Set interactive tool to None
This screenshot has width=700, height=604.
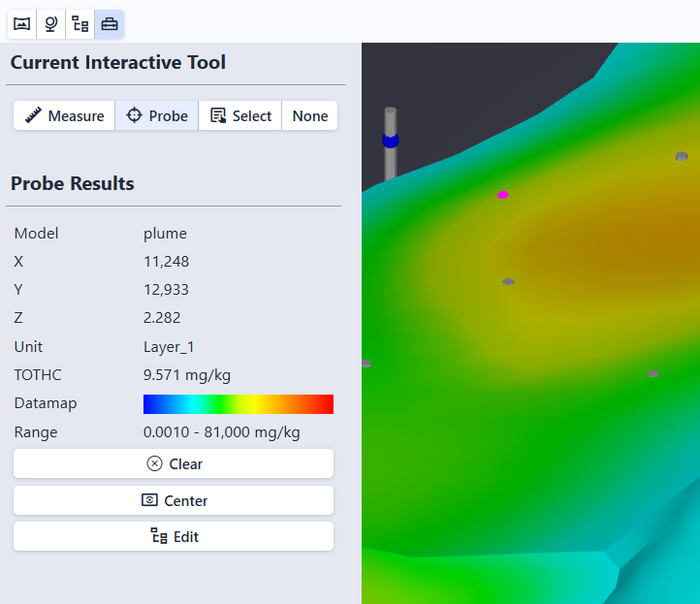pos(310,115)
